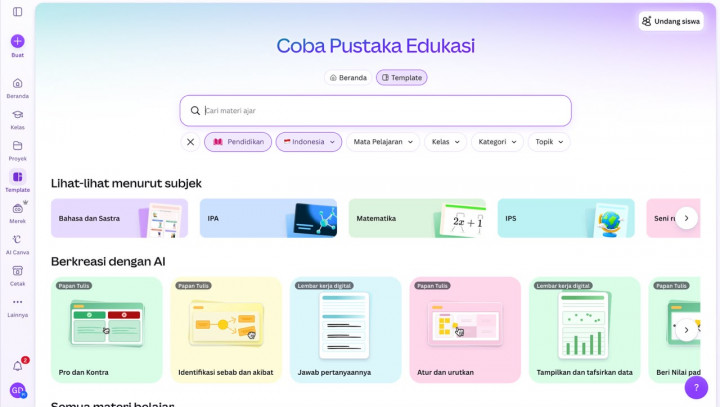This screenshot has width=720, height=407.
Task: Click the Cari materi ajar search field
Action: pyautogui.click(x=376, y=111)
